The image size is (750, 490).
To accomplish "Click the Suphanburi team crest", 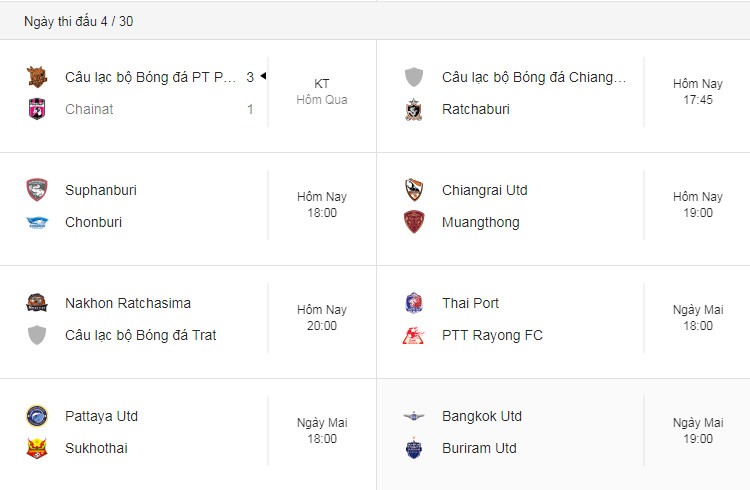I will [x=37, y=190].
